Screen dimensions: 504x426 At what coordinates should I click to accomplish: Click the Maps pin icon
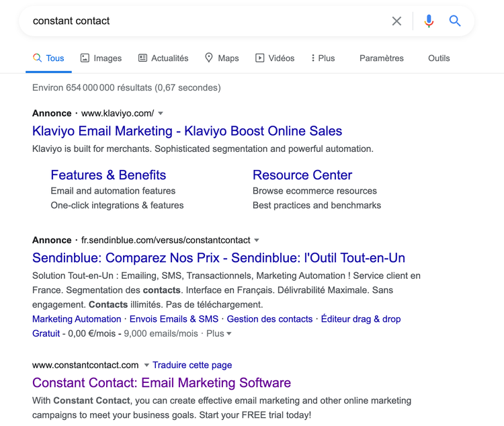[x=209, y=58]
